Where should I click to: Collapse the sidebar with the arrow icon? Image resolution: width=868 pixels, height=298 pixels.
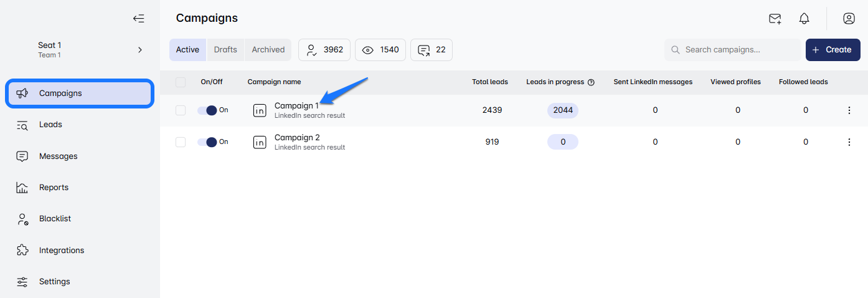(138, 19)
